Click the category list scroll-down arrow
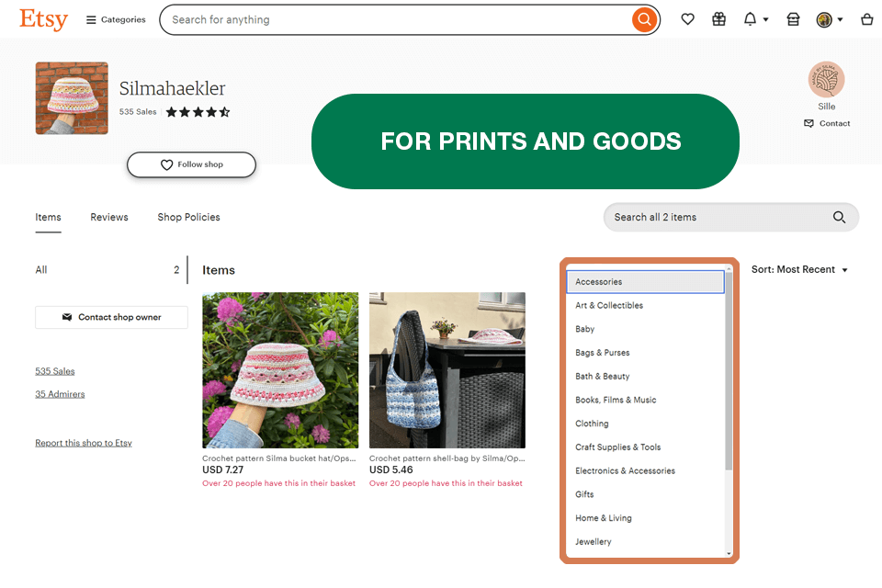This screenshot has width=882, height=588. (729, 554)
